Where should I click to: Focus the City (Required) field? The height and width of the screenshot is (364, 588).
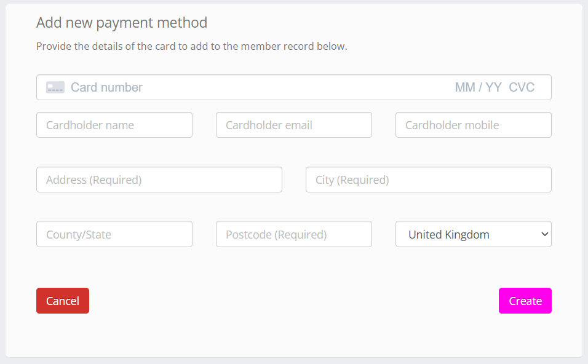pyautogui.click(x=429, y=180)
